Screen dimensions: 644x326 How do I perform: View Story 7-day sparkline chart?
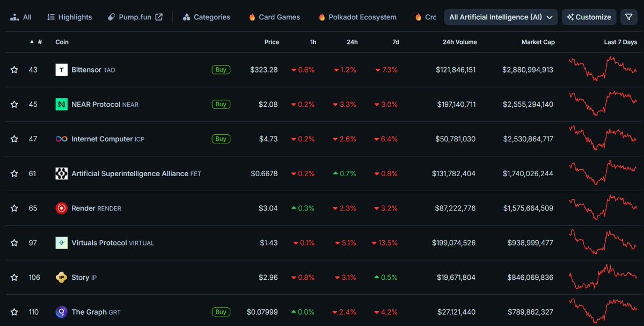[x=603, y=276]
